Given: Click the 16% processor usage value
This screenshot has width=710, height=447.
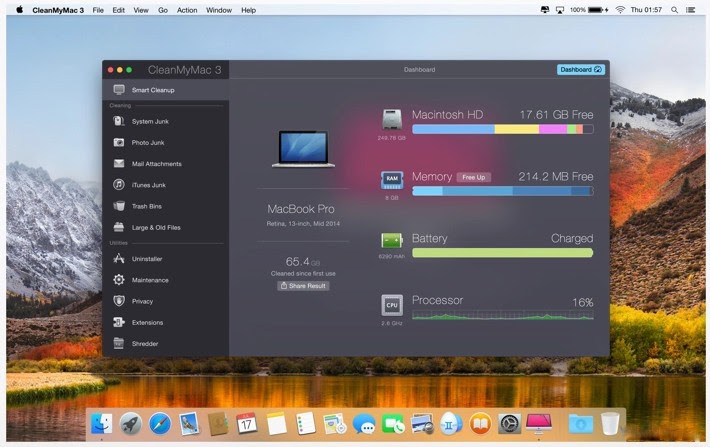Looking at the screenshot, I should click(583, 302).
